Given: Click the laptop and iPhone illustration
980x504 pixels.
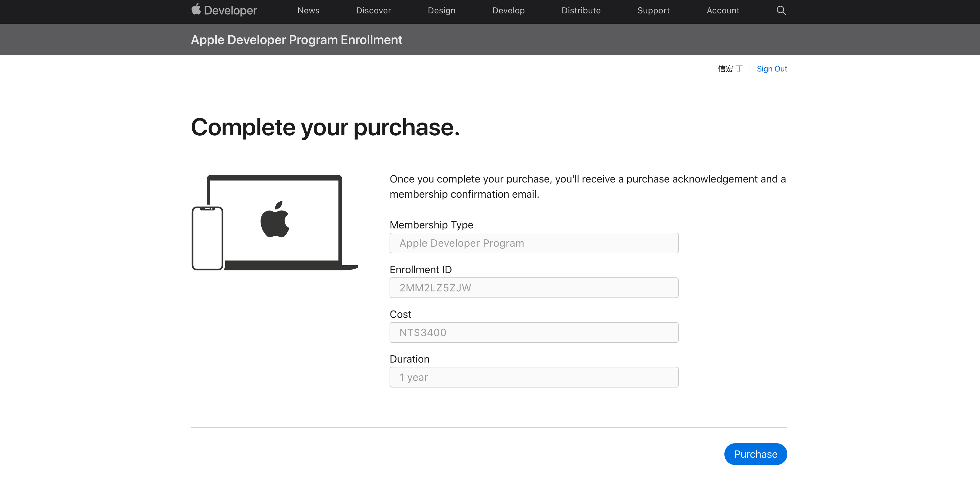Looking at the screenshot, I should [274, 223].
